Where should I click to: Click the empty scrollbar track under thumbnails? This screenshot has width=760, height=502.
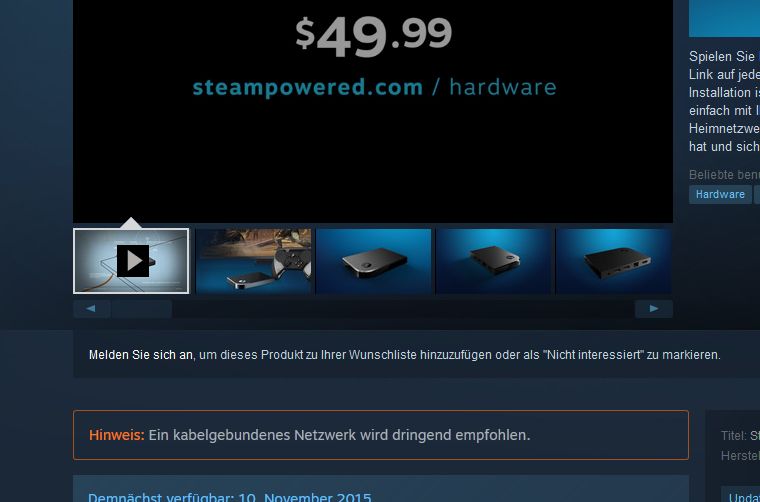point(403,309)
